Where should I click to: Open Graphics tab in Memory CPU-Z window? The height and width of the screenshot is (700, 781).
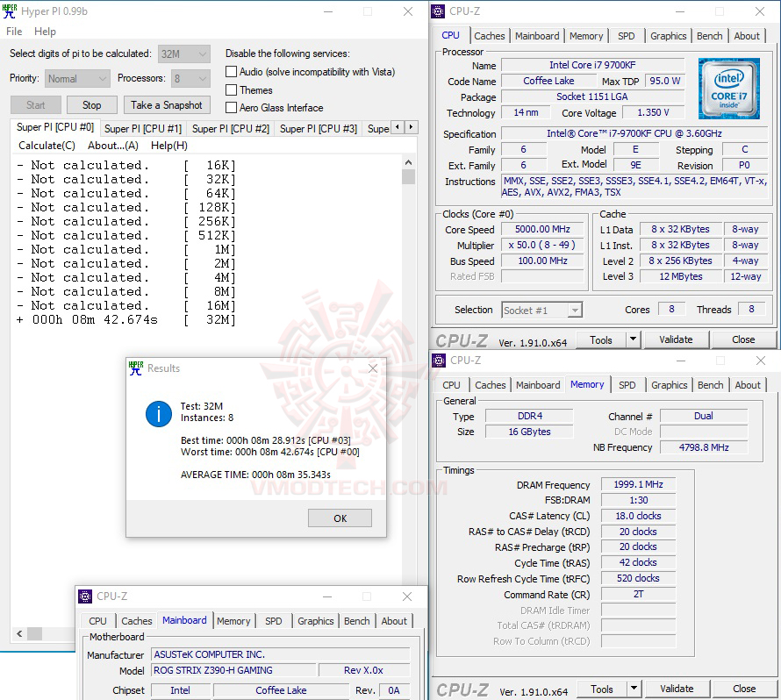(x=669, y=385)
